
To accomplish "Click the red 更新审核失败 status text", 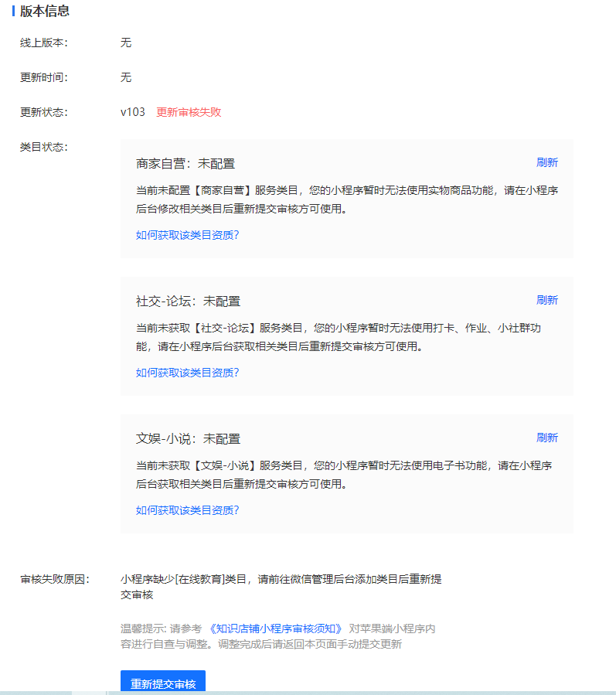I will 189,112.
